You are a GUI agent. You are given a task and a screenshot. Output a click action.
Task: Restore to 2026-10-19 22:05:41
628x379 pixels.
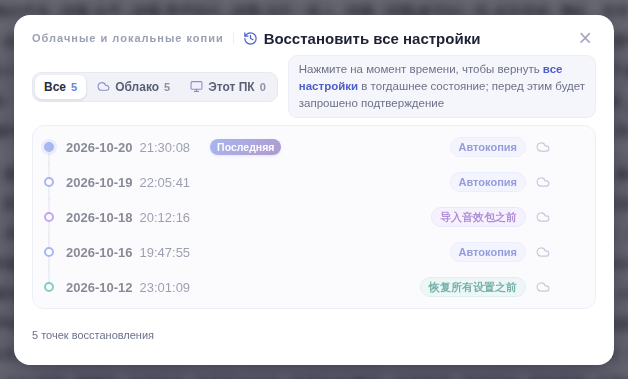point(314,182)
